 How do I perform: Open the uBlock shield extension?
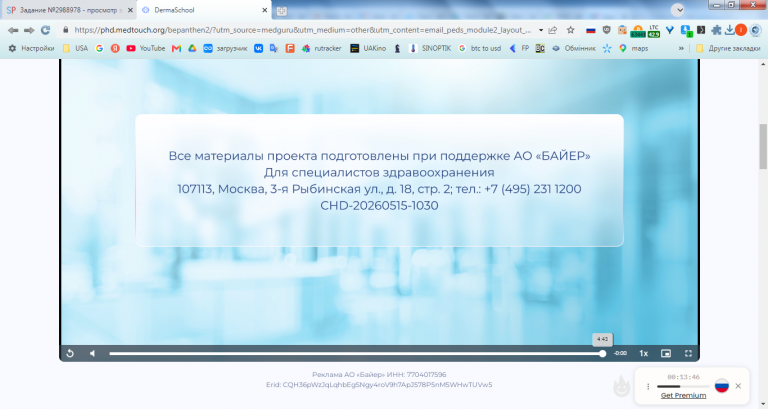tap(606, 30)
